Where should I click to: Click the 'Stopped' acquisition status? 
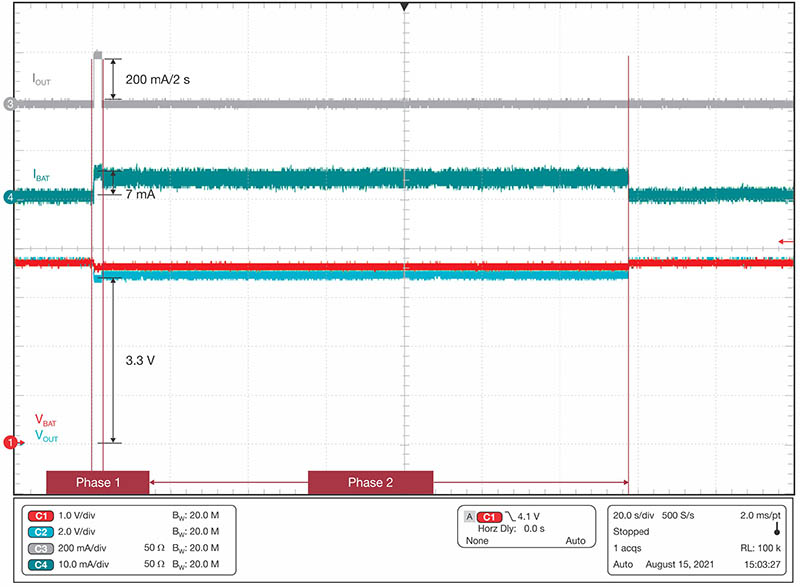632,532
